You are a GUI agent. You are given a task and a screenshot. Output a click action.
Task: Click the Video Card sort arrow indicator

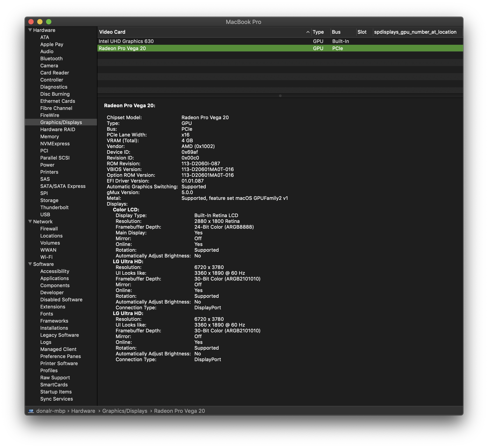point(308,32)
